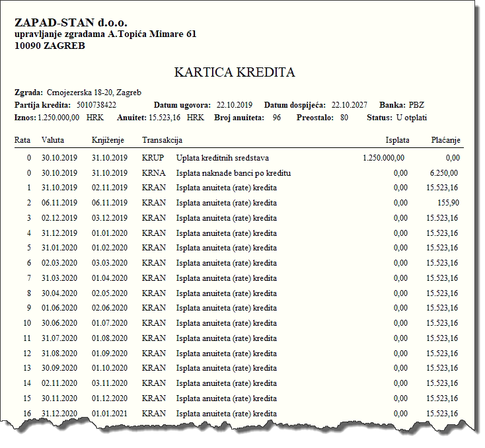Click Valuta date 30.09.2020
This screenshot has height=448, width=485.
pos(59,368)
